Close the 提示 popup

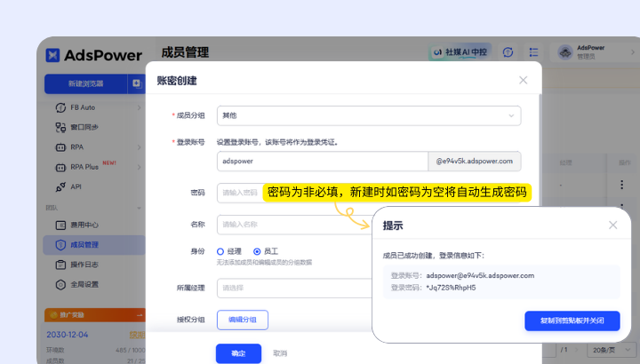[612, 225]
